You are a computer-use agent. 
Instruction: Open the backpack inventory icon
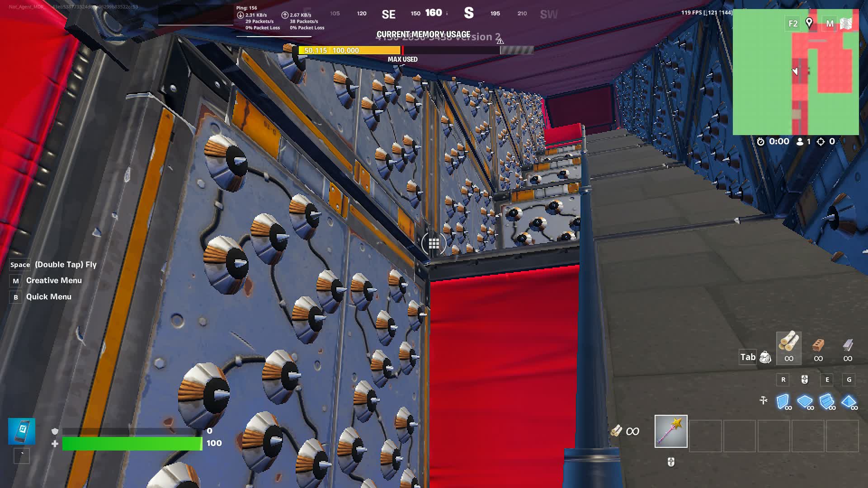765,357
